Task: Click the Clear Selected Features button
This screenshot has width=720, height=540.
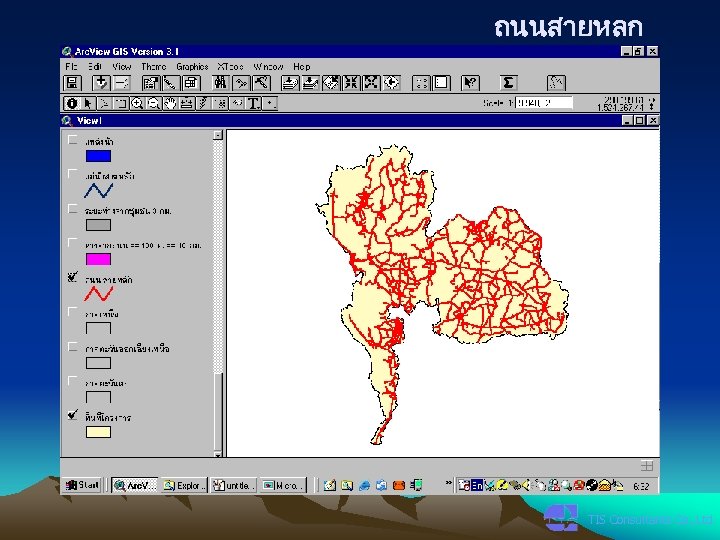Action: click(441, 83)
